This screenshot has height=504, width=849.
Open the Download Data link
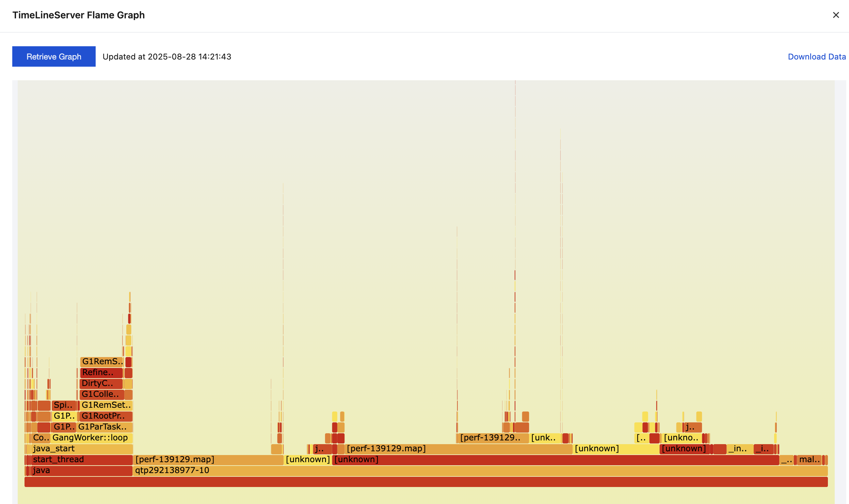click(x=816, y=56)
